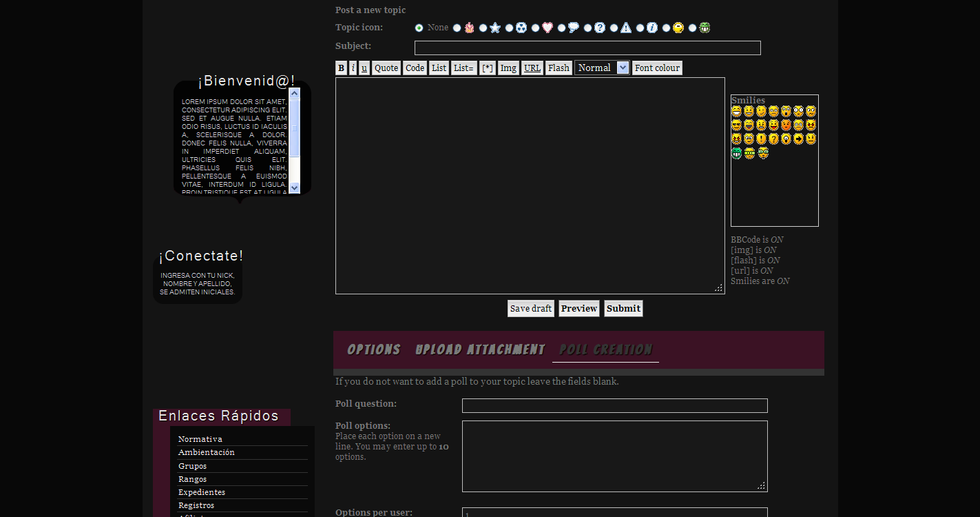Go to the Grupos link
980x517 pixels.
[x=193, y=466]
